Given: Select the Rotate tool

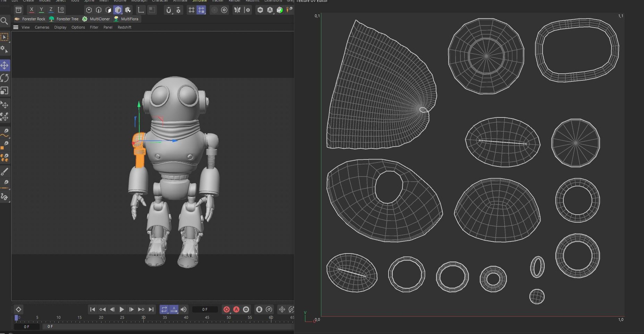Looking at the screenshot, I should (5, 78).
